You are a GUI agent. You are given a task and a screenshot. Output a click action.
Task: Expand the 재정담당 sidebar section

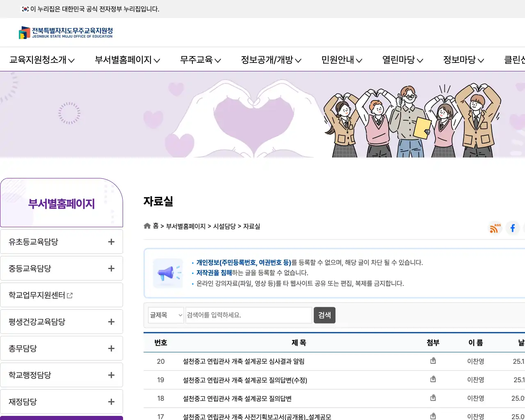click(111, 401)
